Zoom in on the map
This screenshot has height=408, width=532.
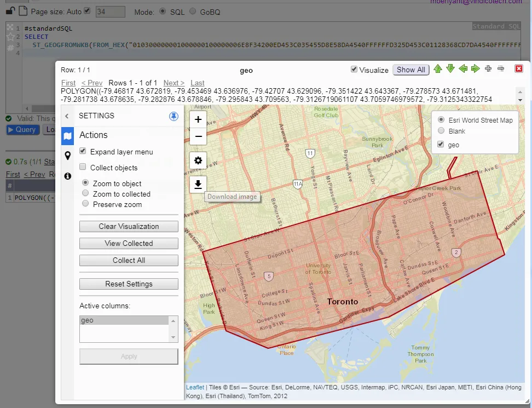pyautogui.click(x=198, y=119)
